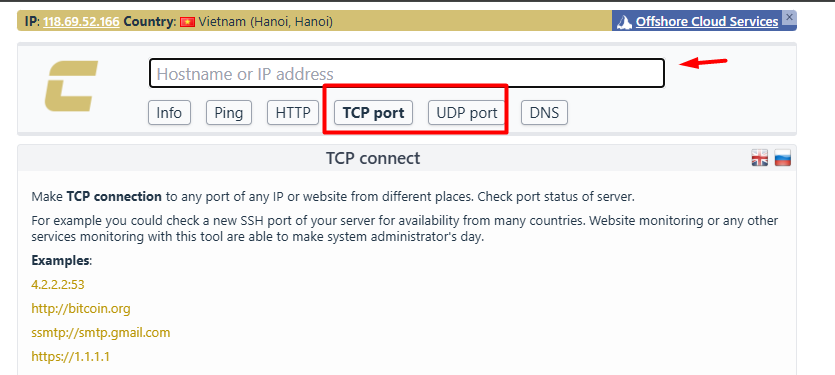Select the TCP port check

(374, 113)
